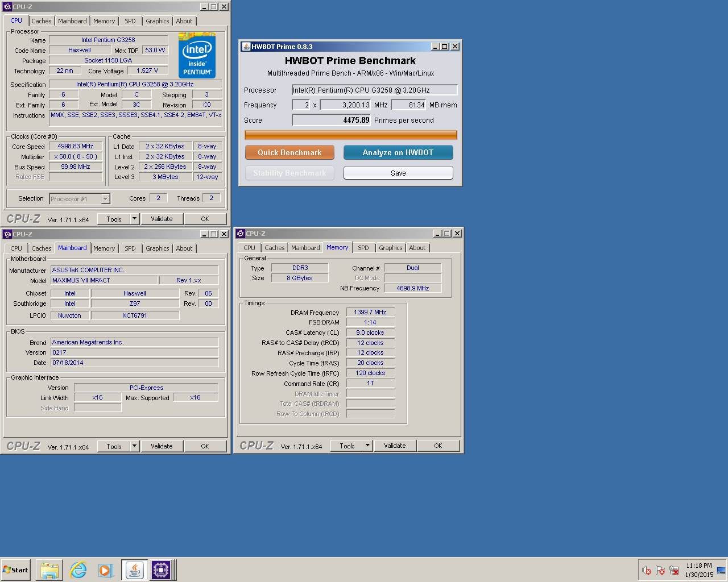Image resolution: width=728 pixels, height=582 pixels.
Task: Show desktop via the tray monitor icon
Action: click(x=721, y=570)
